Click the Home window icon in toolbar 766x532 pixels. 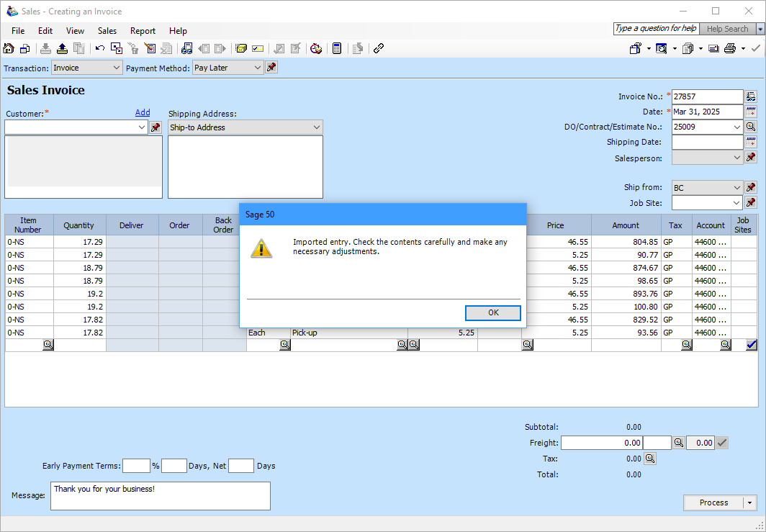tap(9, 49)
